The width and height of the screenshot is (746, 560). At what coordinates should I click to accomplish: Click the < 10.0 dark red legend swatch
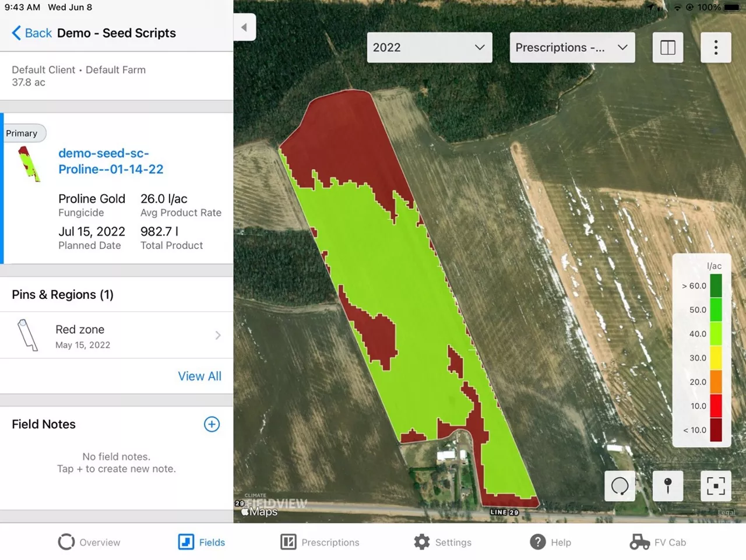(716, 430)
